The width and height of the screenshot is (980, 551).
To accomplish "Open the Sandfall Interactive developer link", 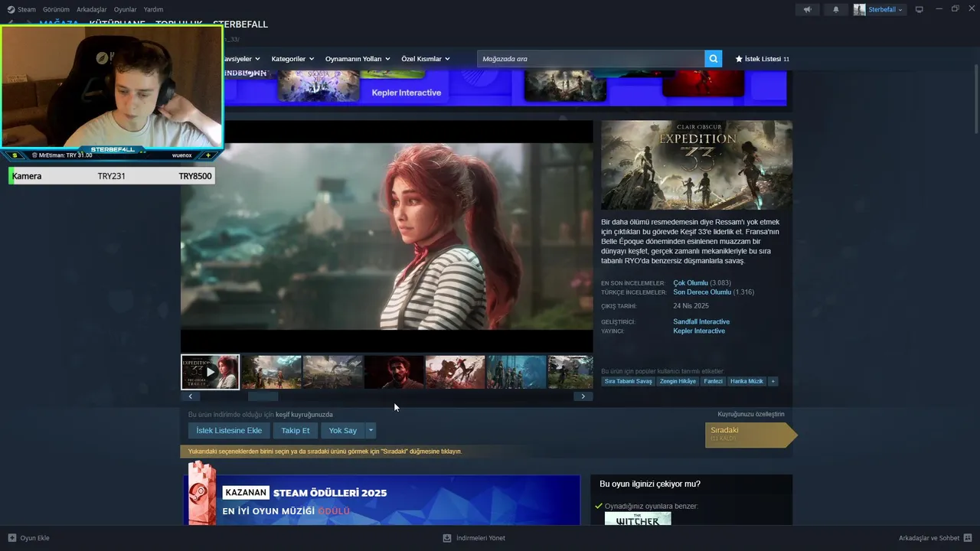I will [701, 321].
